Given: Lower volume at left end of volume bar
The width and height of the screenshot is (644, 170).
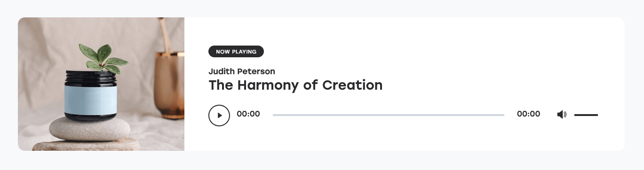Looking at the screenshot, I should pos(575,115).
